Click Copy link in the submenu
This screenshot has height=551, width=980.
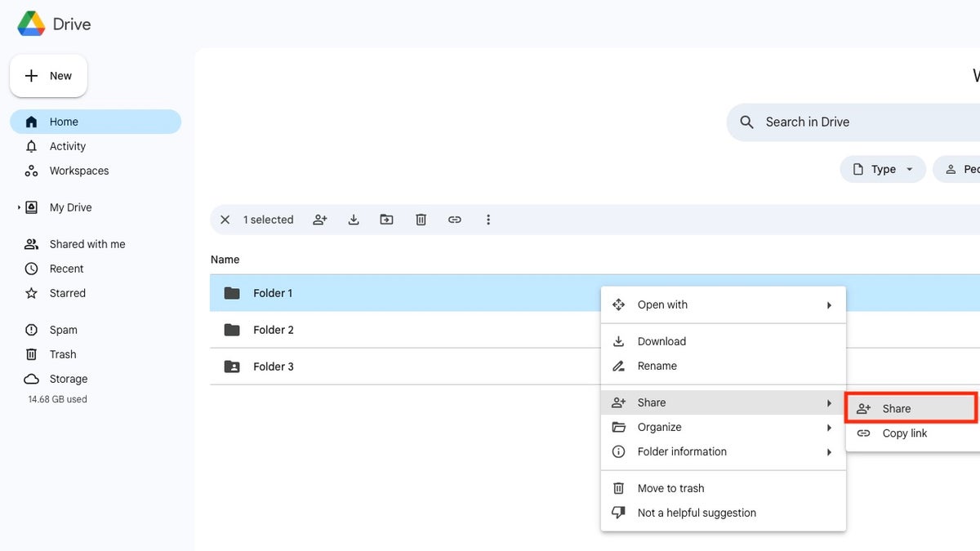912,433
